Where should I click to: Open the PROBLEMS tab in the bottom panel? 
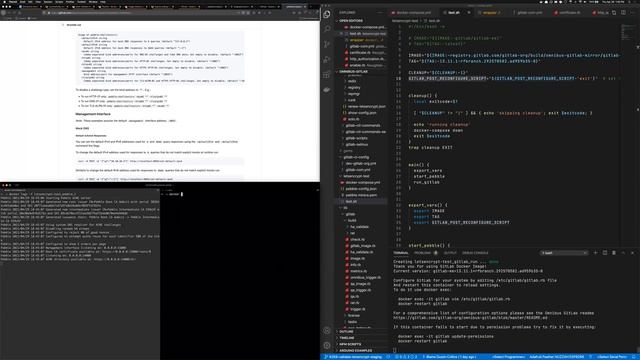[425, 253]
